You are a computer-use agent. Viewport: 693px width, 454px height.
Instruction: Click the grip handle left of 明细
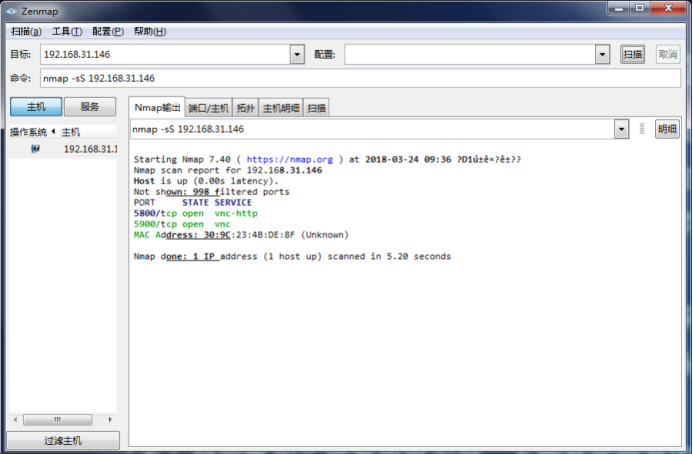coord(642,129)
